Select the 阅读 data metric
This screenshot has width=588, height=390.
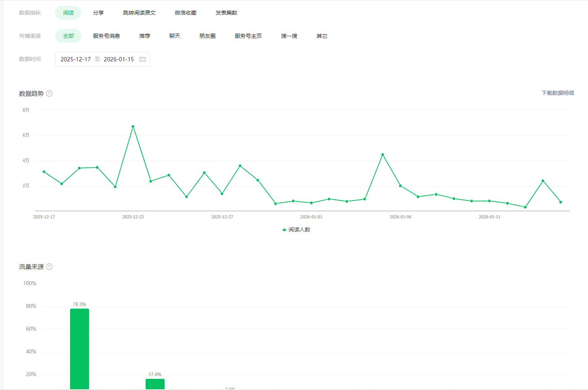tap(68, 13)
